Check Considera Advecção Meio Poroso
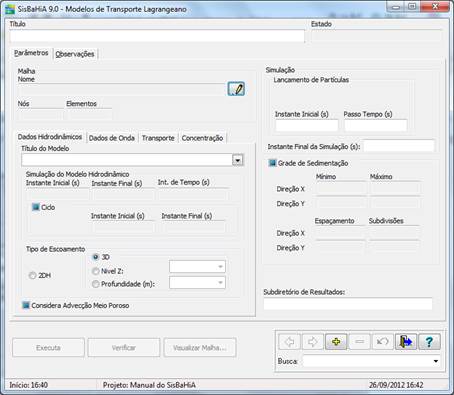The width and height of the screenshot is (454, 395). 26,305
